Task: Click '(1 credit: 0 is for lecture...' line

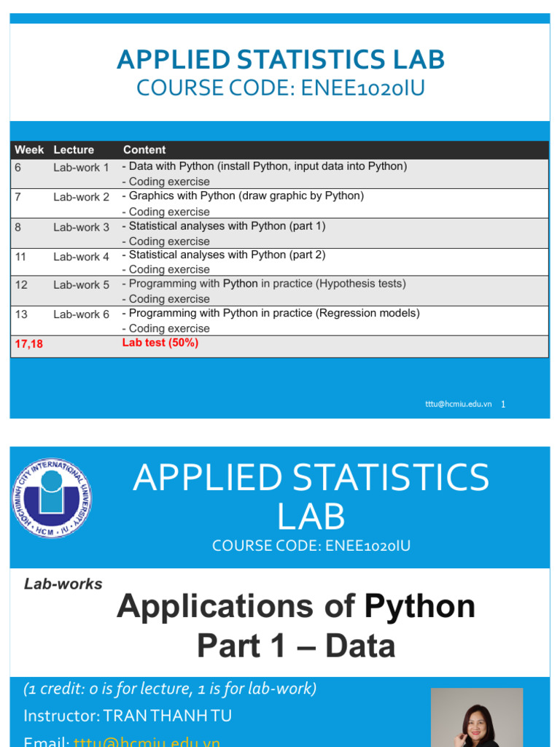Action: [x=170, y=689]
